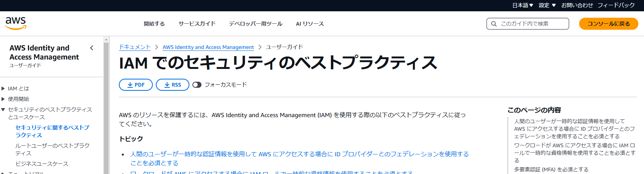
Task: Collapse セキュリティのベストプラクティスとユースケース section
Action: point(3,110)
